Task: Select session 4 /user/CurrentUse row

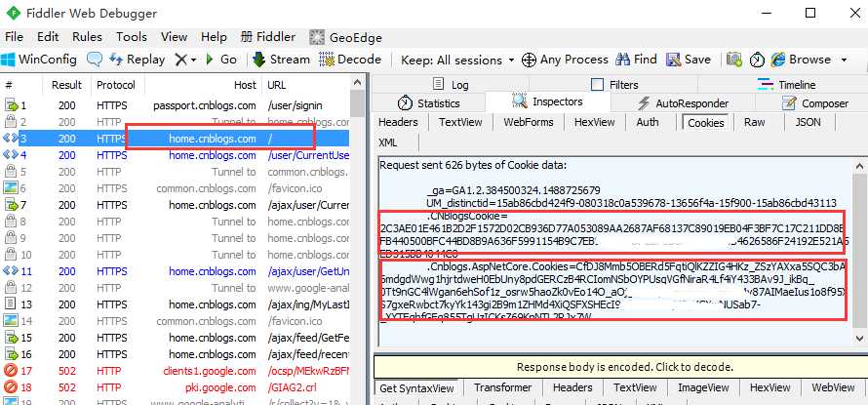Action: (176, 155)
